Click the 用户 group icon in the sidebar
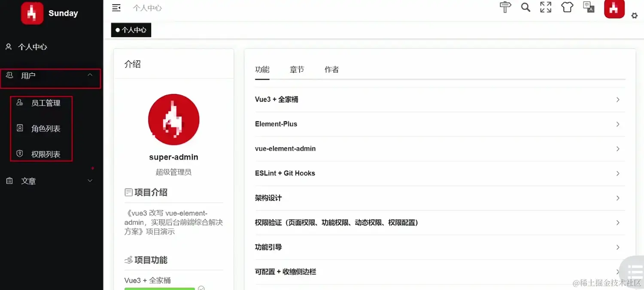The height and width of the screenshot is (290, 644). coord(9,75)
